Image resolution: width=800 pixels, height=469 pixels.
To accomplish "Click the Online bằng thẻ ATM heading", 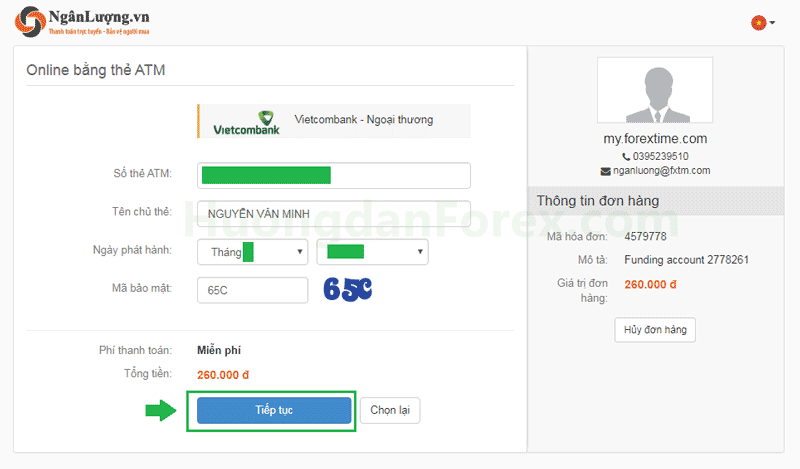I will pos(96,70).
